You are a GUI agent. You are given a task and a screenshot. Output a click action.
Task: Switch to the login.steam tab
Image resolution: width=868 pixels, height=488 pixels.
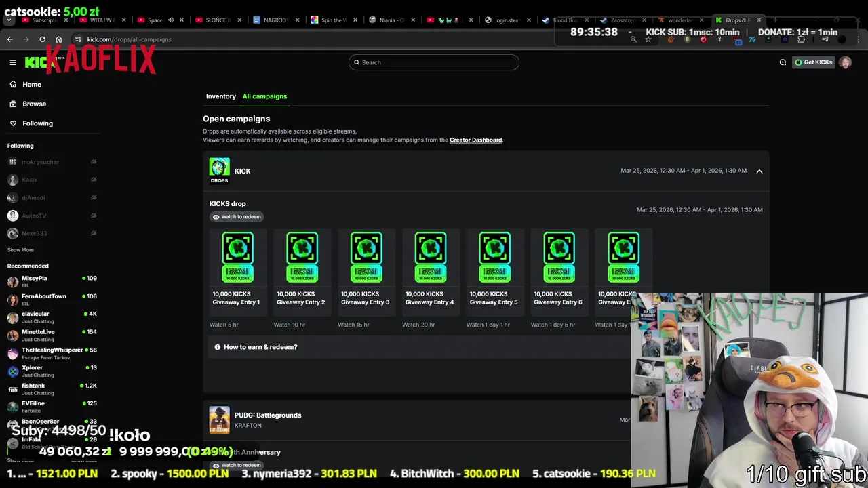point(507,20)
